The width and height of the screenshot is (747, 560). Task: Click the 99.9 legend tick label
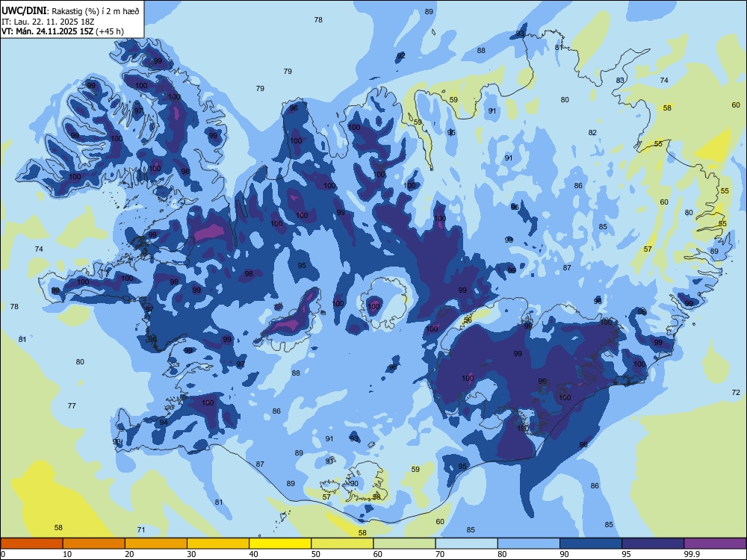691,554
